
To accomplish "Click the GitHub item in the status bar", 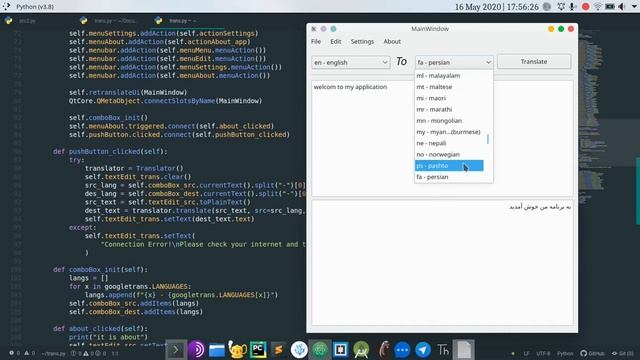I will tap(593, 353).
